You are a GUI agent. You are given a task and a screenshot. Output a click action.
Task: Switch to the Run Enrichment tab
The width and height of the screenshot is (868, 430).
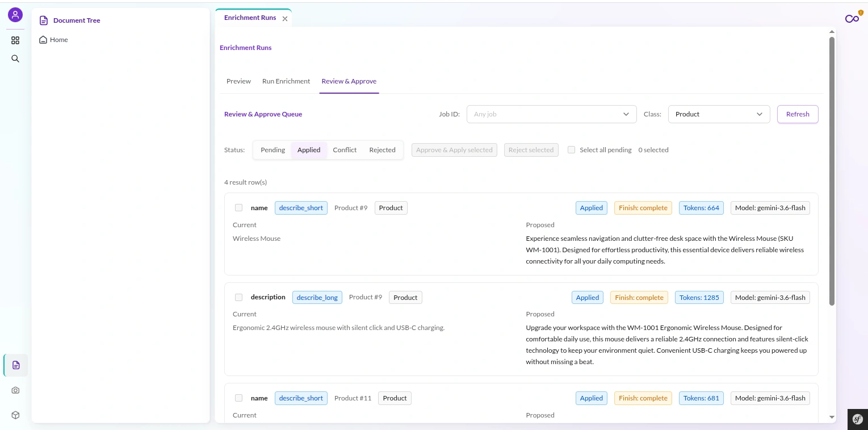[x=286, y=81]
